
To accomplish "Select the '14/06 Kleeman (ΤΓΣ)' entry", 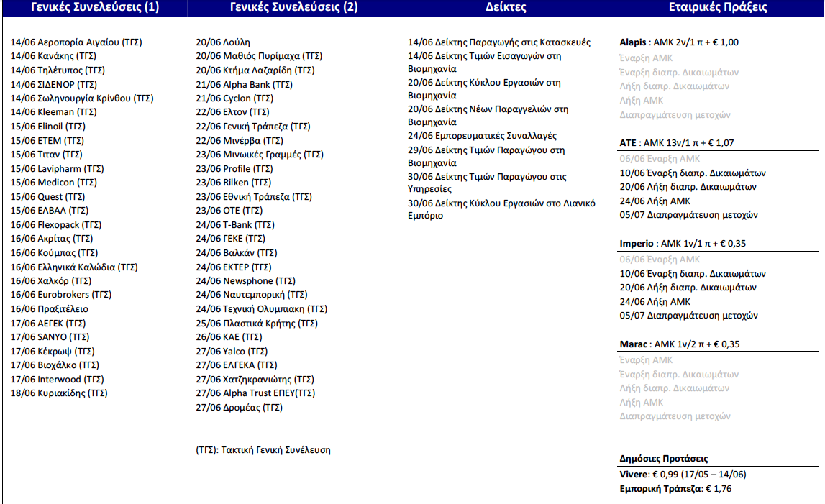I will (54, 112).
